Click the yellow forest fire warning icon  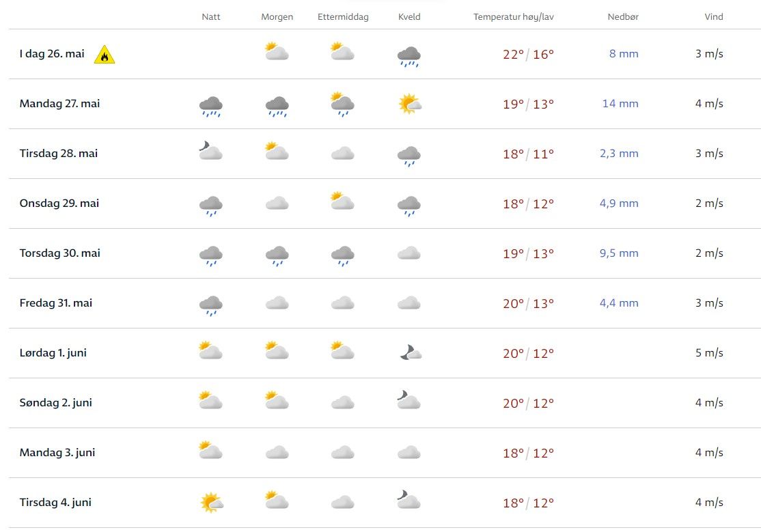tap(105, 55)
